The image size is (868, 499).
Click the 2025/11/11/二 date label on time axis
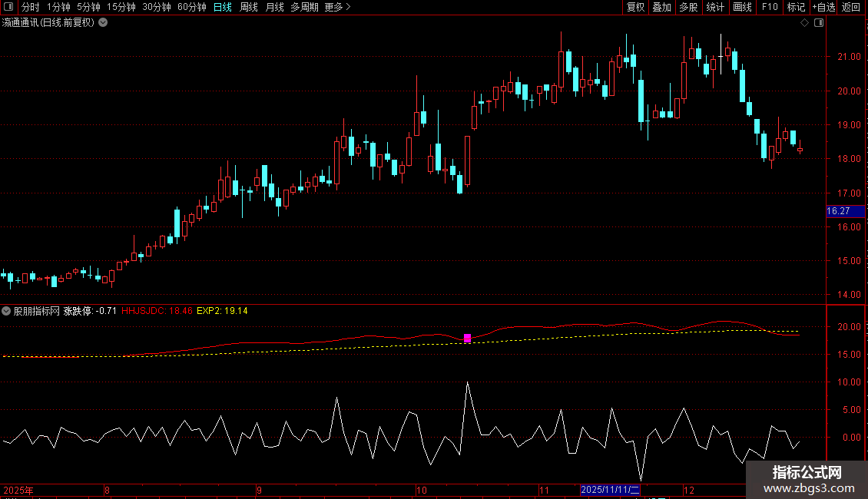[611, 490]
